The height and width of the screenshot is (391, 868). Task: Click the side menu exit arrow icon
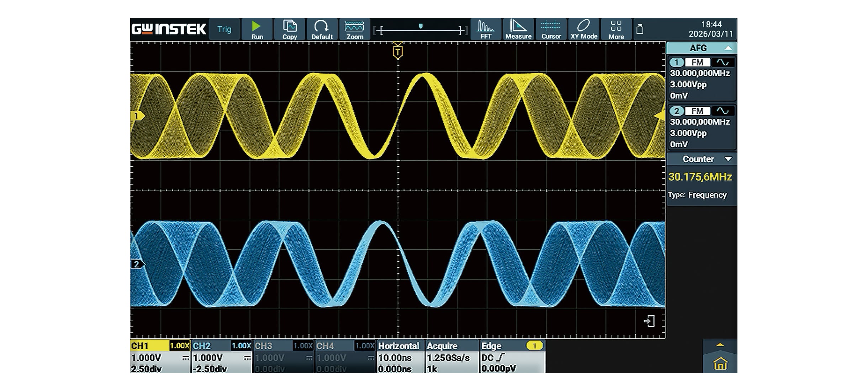point(649,321)
